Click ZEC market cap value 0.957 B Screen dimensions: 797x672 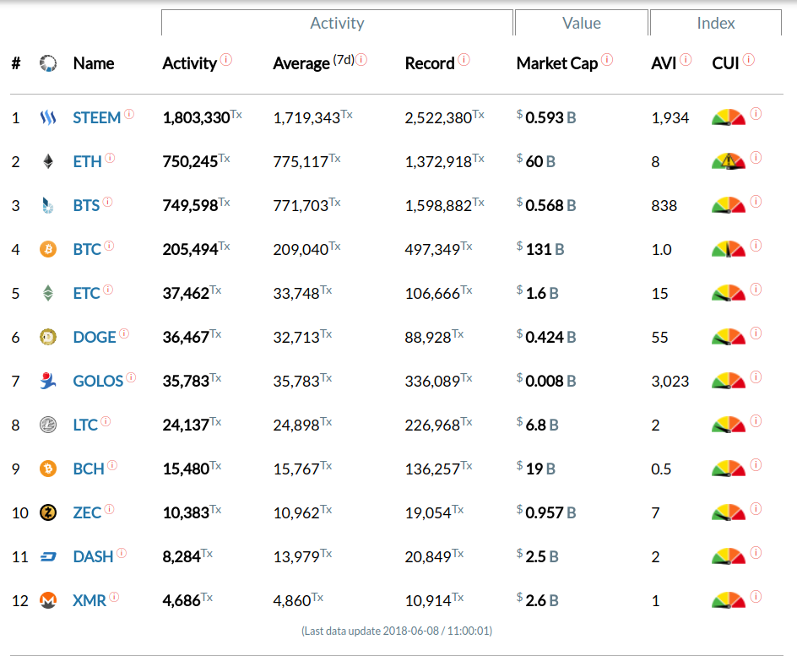click(550, 512)
